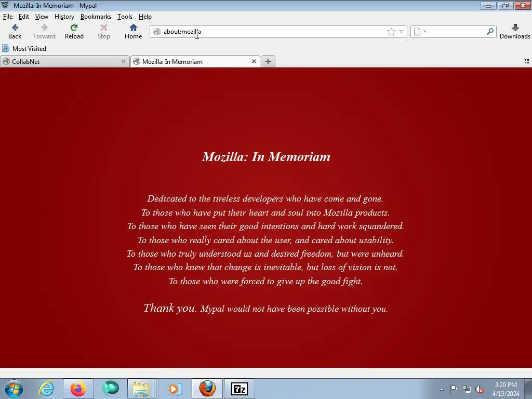Open Windows Explorer folder on taskbar
This screenshot has width=532, height=399.
(141, 389)
